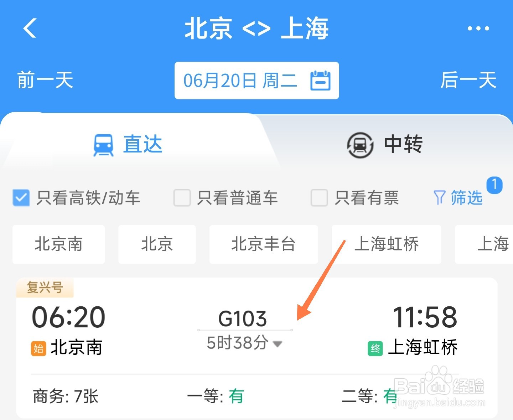513x420 pixels.
Task: Filter by 北京南 station chip
Action: coord(58,244)
